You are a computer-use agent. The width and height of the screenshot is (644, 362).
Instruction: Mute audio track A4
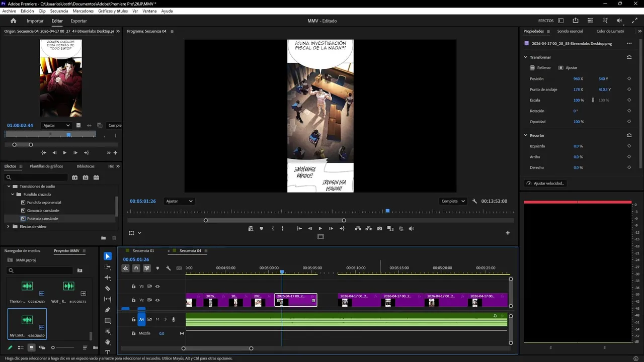(157, 319)
